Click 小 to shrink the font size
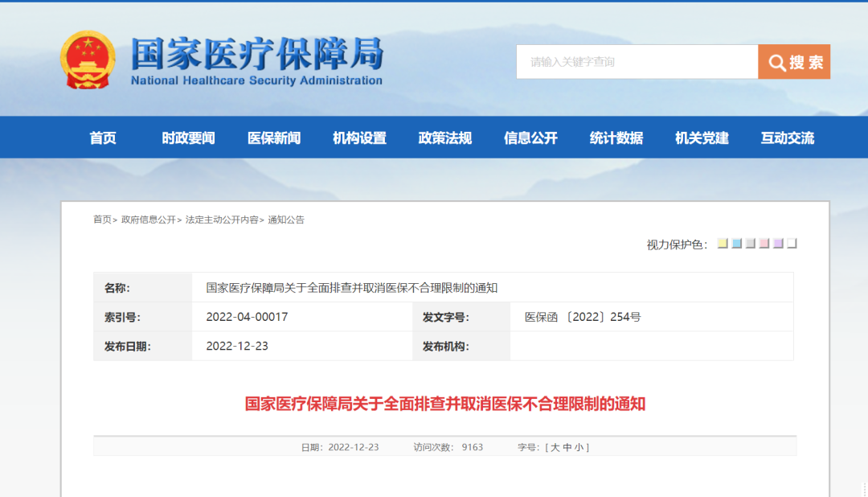 tap(580, 447)
